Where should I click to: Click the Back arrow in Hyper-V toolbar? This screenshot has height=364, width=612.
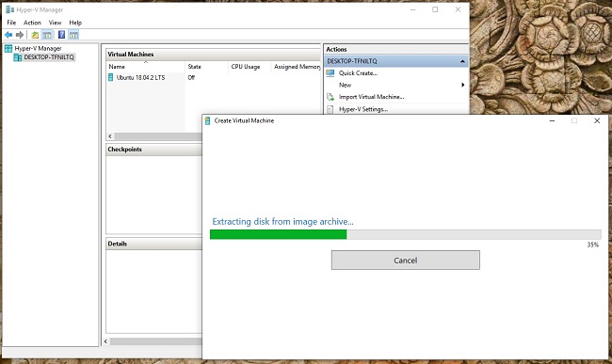(8, 35)
